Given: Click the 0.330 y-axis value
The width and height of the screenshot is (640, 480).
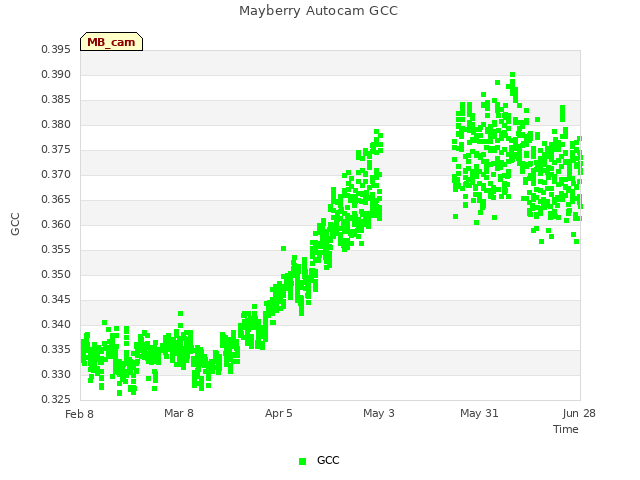Looking at the screenshot, I should (56, 374).
